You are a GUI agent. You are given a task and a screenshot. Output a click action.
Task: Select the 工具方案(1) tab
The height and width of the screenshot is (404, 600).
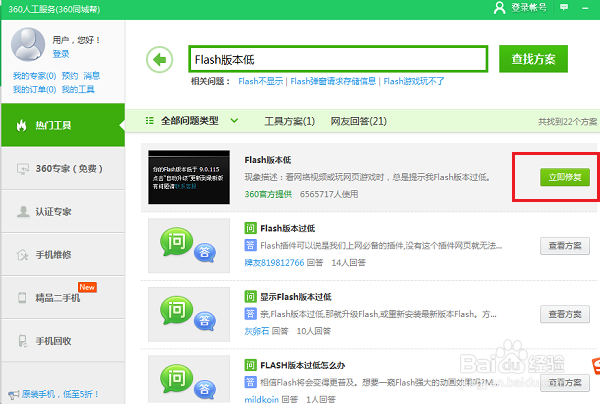[x=290, y=121]
